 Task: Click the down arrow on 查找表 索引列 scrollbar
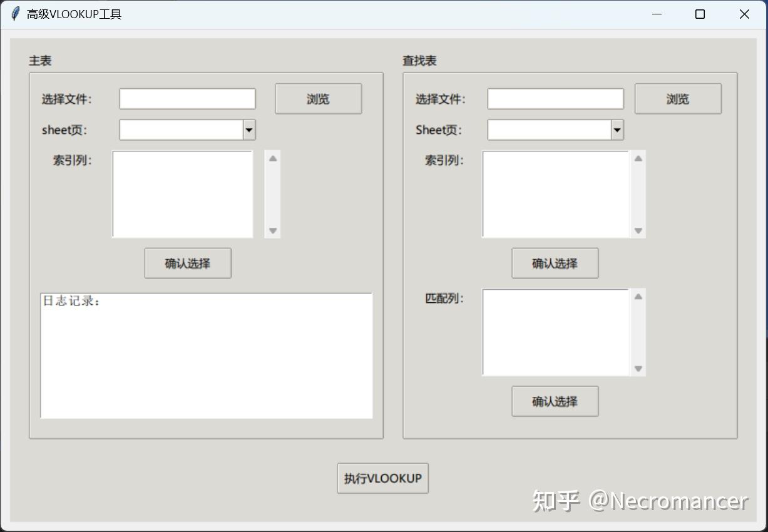(x=638, y=231)
